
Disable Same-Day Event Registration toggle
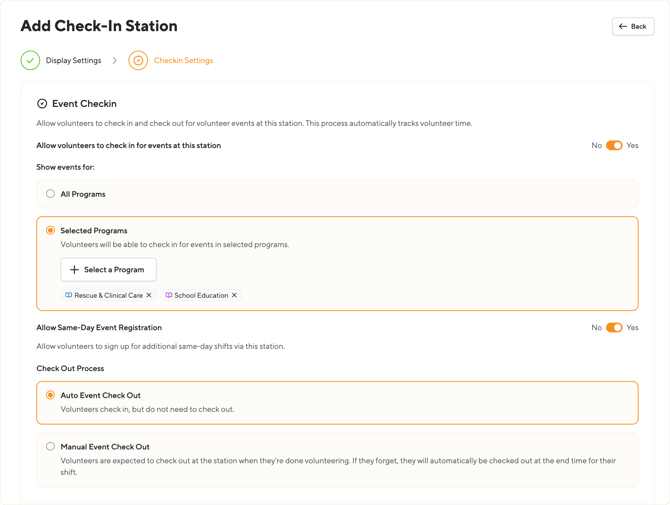[x=614, y=328]
